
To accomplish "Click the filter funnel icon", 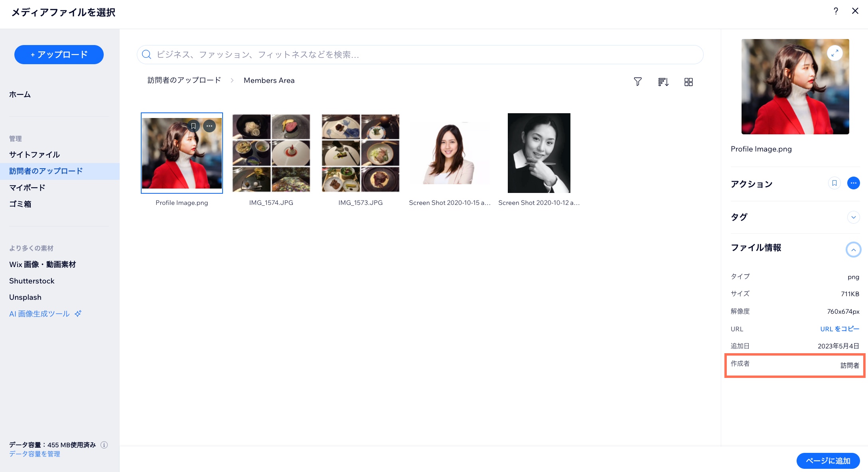I will [x=637, y=82].
